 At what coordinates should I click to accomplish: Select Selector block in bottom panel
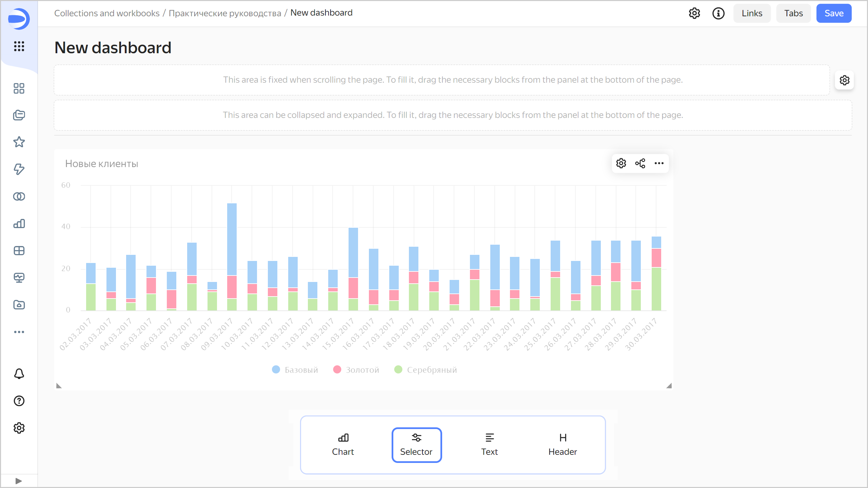click(x=416, y=445)
